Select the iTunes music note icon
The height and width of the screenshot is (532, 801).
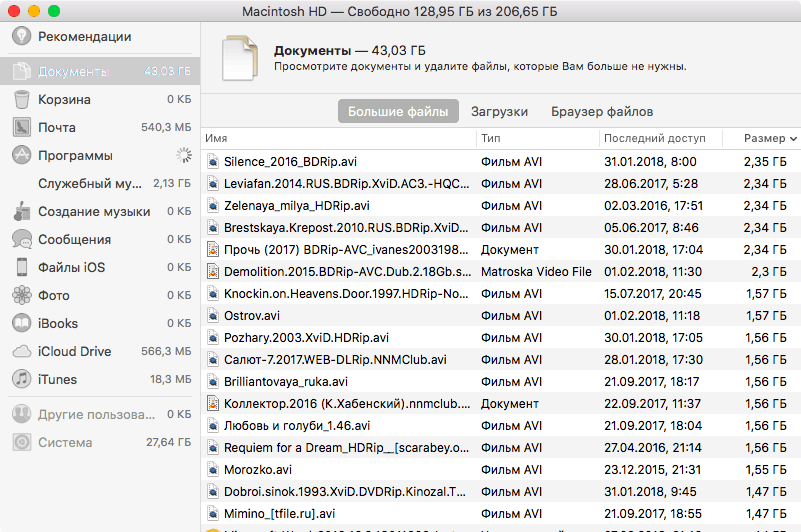pyautogui.click(x=21, y=379)
